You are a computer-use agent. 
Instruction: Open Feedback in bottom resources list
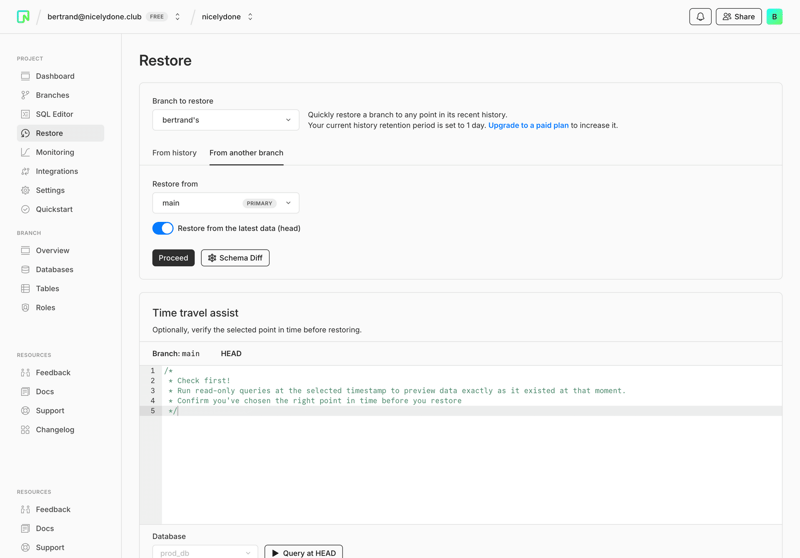click(60, 510)
